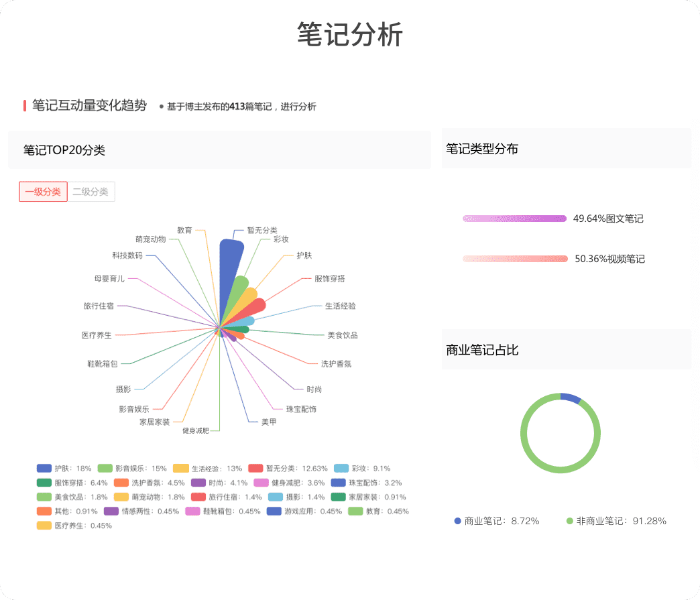
Task: Click the blue 商业笔记 legend dot
Action: point(458,521)
